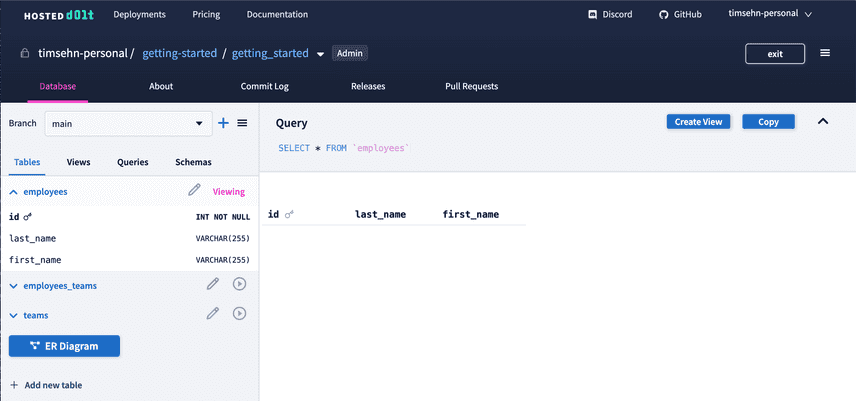Click the GitHub link text
The image size is (856, 401).
[x=688, y=15]
